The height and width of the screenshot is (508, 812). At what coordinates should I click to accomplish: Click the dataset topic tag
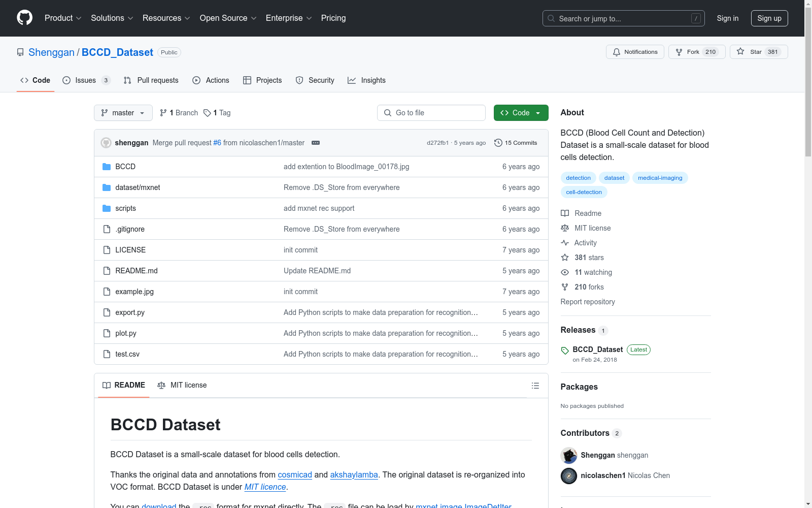(614, 178)
